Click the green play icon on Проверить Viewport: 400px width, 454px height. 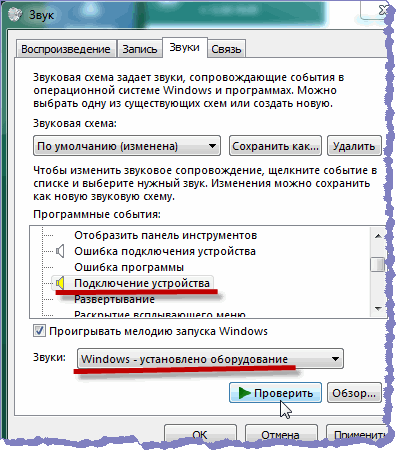point(245,393)
